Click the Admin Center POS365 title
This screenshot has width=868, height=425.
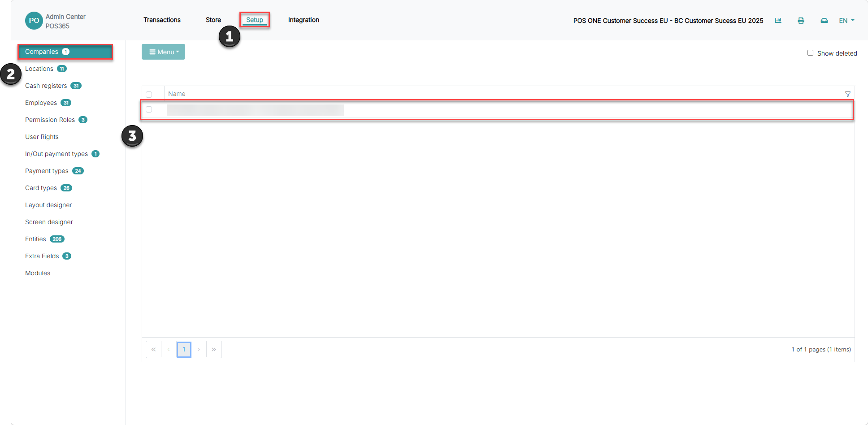(65, 21)
